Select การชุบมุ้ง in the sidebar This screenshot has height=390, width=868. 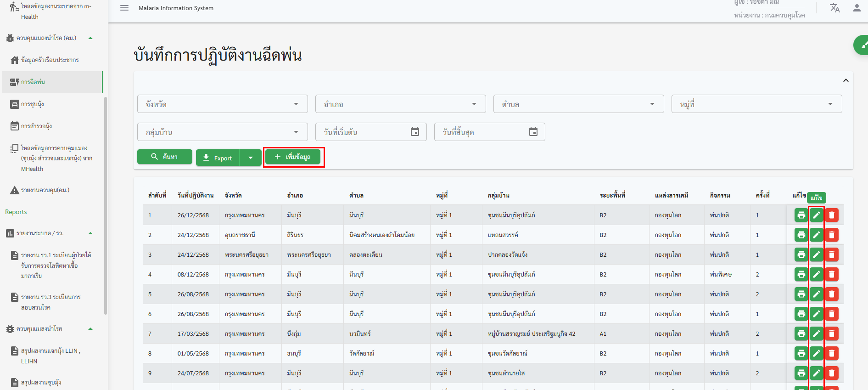tap(33, 104)
